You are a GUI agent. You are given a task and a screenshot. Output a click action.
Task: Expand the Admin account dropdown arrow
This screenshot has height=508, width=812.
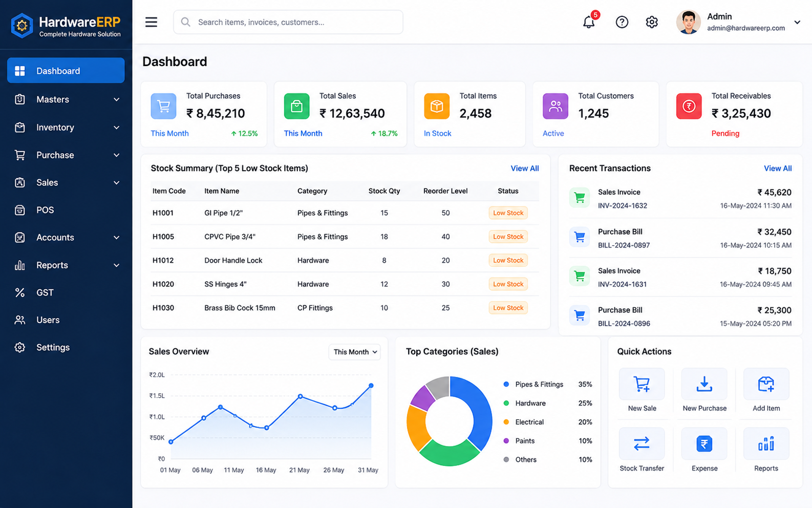pos(797,23)
